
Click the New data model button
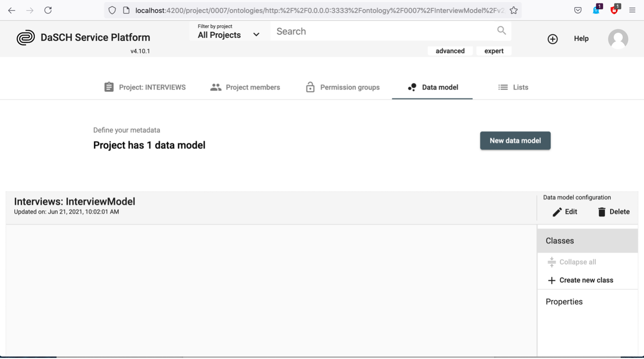(x=515, y=141)
